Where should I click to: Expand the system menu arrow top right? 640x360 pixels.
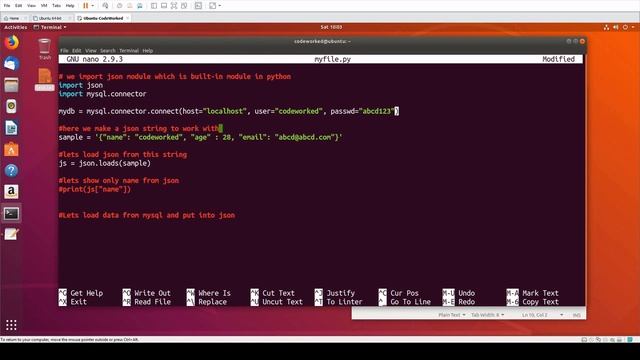coord(633,27)
